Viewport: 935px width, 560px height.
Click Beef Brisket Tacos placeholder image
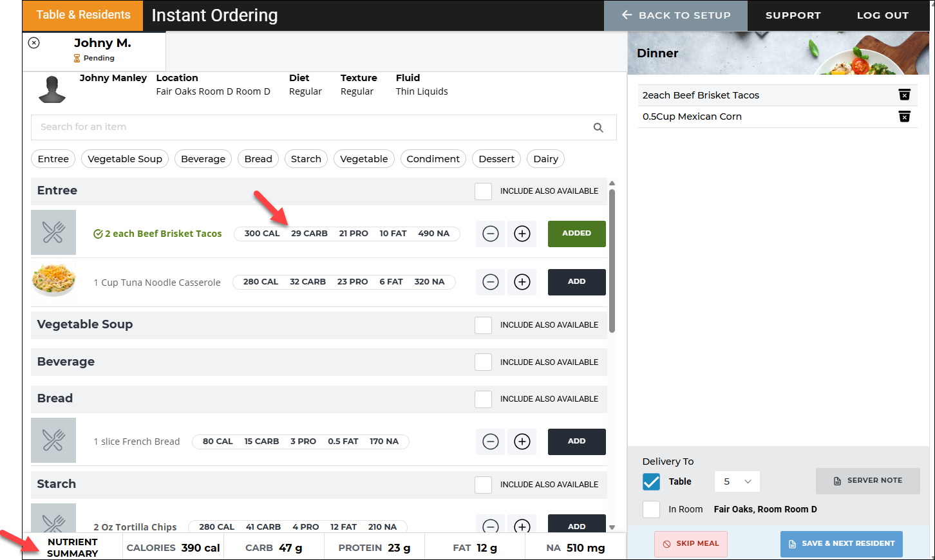point(53,232)
